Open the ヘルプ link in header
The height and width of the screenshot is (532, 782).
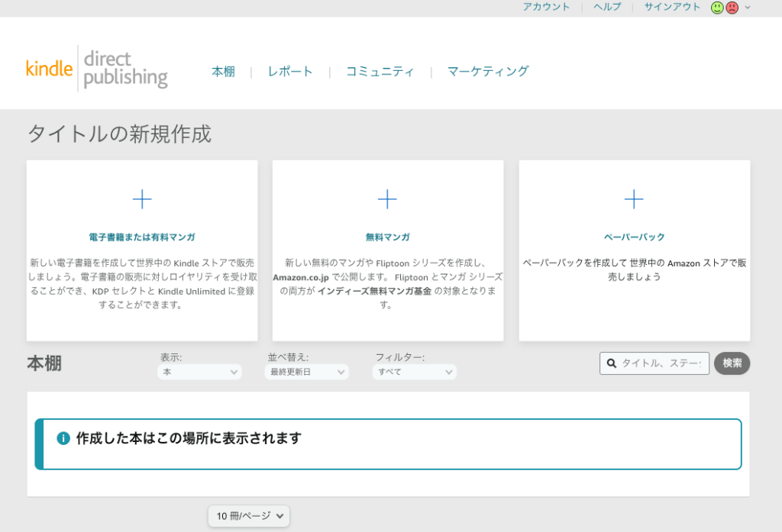(607, 7)
